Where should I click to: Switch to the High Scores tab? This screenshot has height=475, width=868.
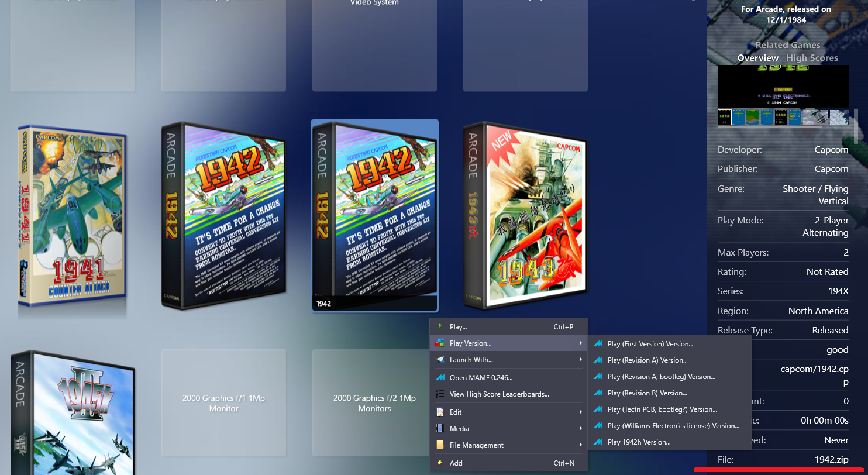coord(812,58)
